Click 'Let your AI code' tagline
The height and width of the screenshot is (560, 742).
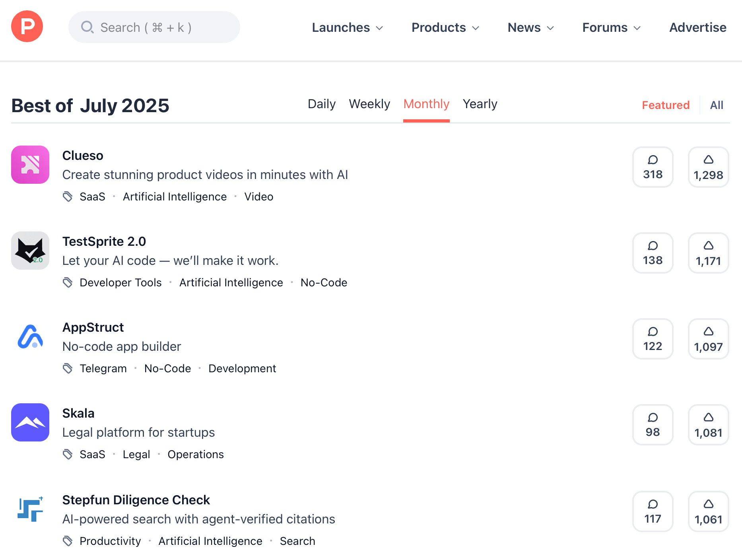tap(171, 261)
